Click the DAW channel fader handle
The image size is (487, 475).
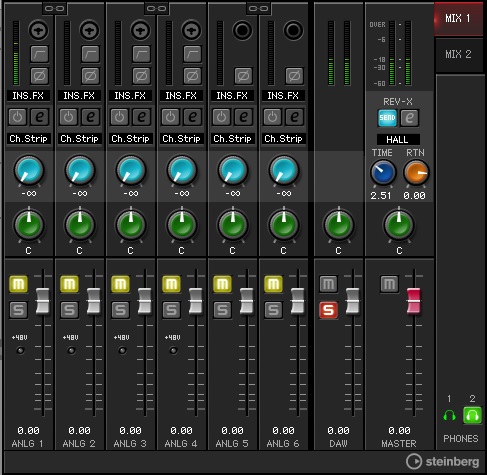[x=353, y=301]
